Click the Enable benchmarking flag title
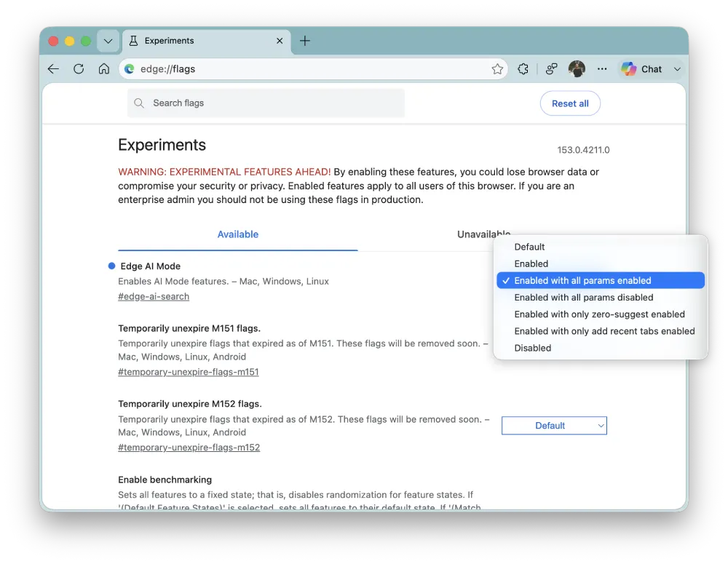Image resolution: width=728 pixels, height=564 pixels. pyautogui.click(x=165, y=480)
